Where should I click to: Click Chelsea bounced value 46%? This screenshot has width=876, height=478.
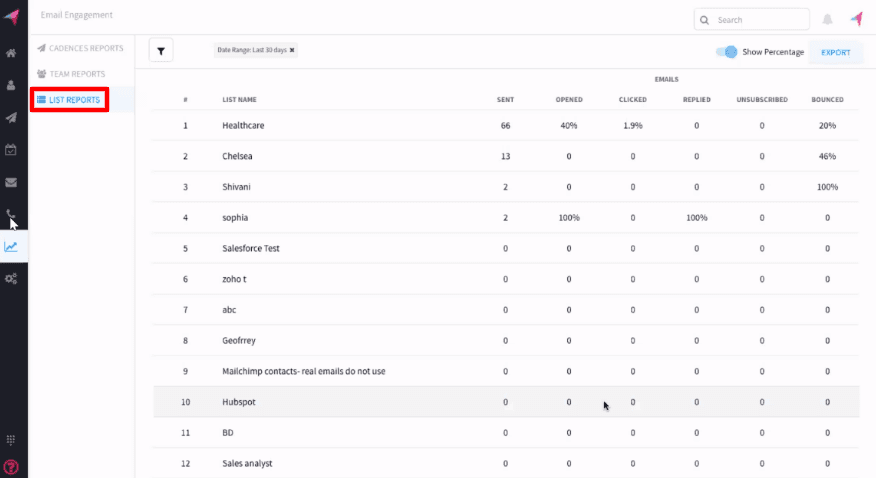(x=827, y=156)
